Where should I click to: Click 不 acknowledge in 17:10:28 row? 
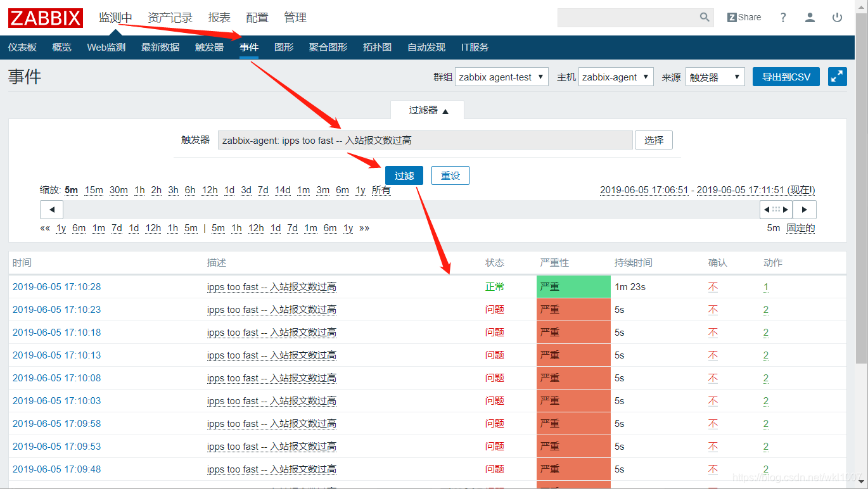(x=713, y=287)
